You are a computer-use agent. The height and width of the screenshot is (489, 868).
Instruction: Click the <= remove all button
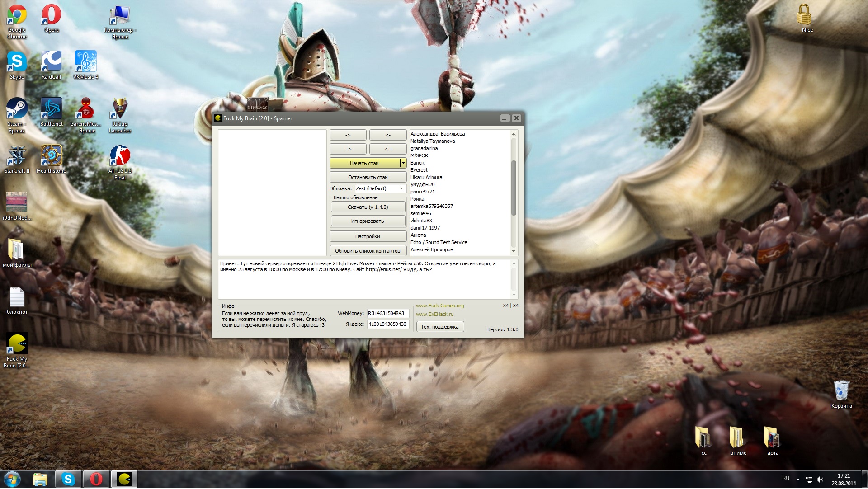click(x=388, y=149)
